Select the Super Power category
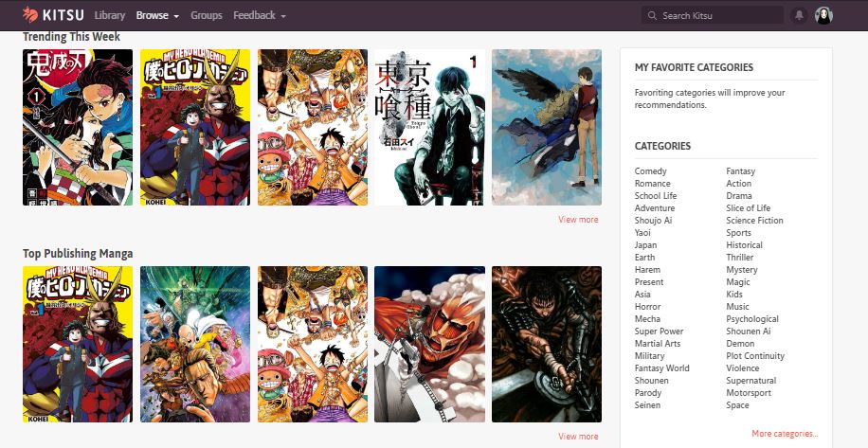This screenshot has height=448, width=868. click(659, 332)
